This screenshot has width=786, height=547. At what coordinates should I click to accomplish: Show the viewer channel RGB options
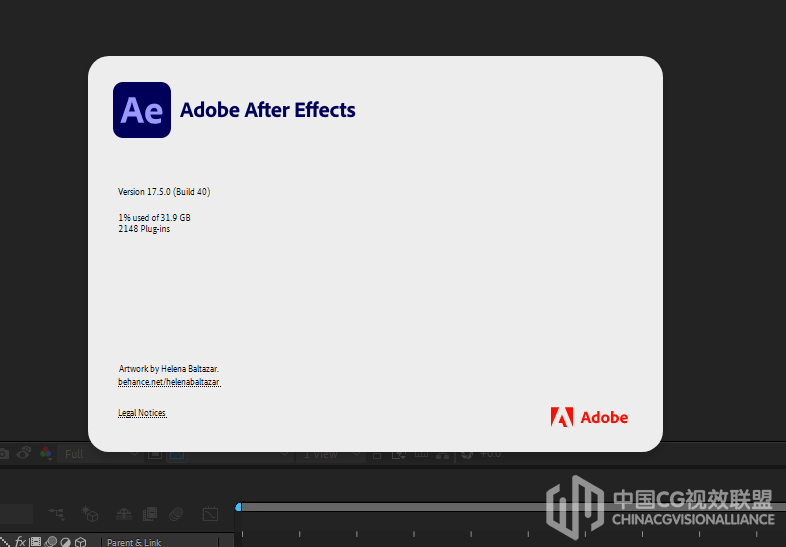tap(46, 454)
